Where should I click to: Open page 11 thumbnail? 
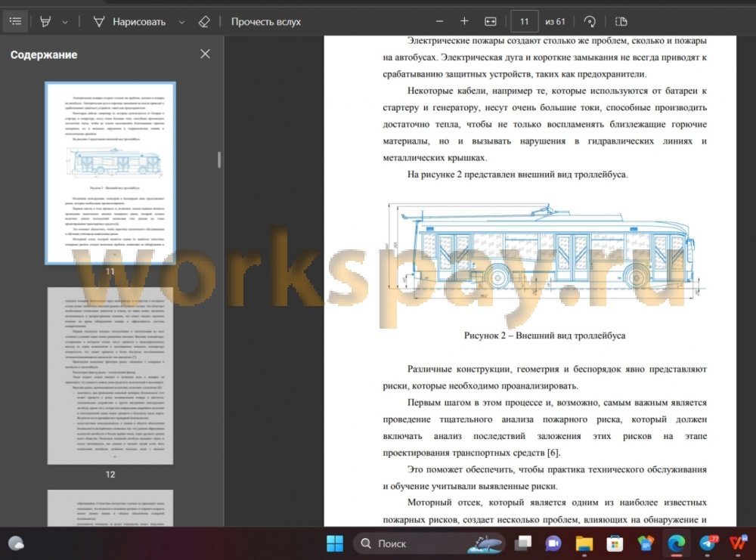(x=110, y=173)
